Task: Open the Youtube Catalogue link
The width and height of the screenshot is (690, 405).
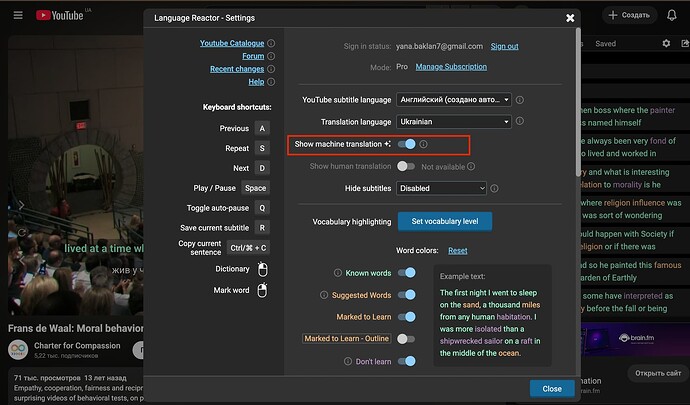Action: (x=232, y=43)
